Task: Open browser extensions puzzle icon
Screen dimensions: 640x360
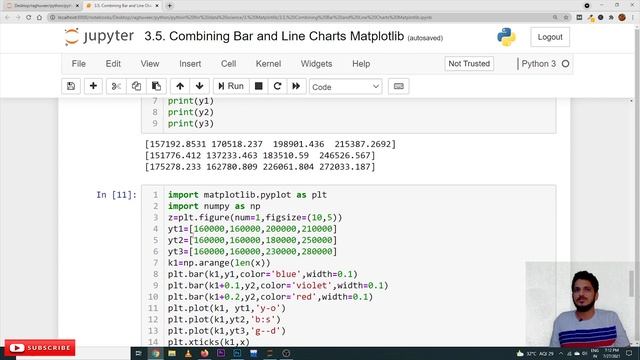Action: 611,18
